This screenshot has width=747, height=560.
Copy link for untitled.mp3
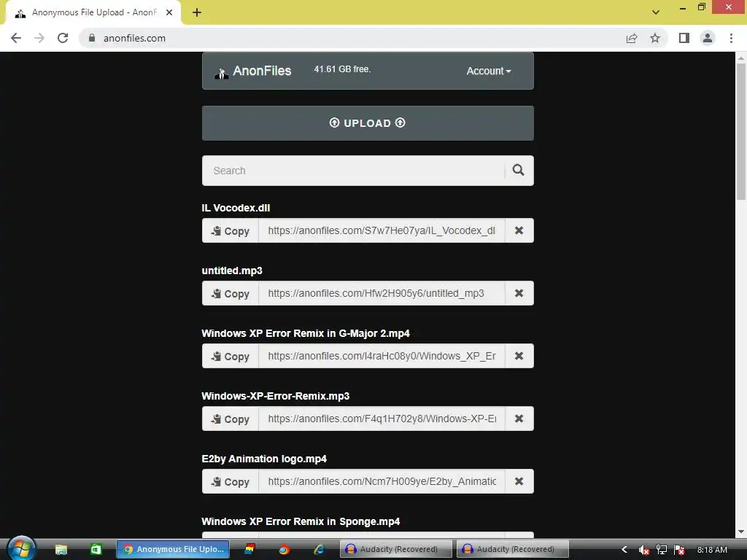coord(231,293)
